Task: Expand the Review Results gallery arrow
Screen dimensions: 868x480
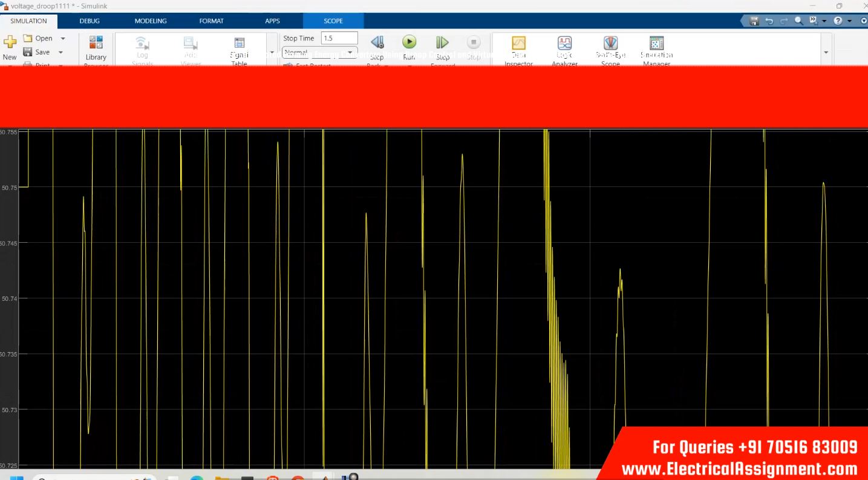Action: coord(826,53)
